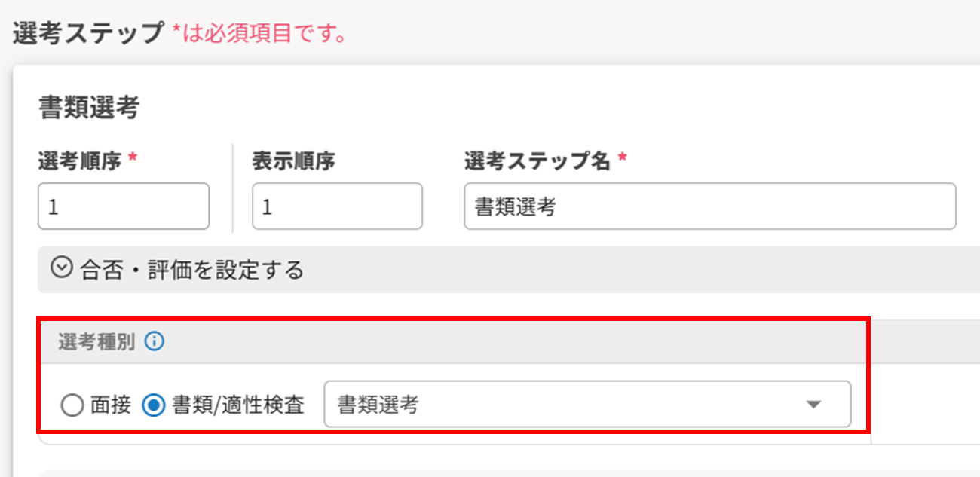980x477 pixels.
Task: Select the 書類/適性検査 radio button
Action: (x=153, y=406)
